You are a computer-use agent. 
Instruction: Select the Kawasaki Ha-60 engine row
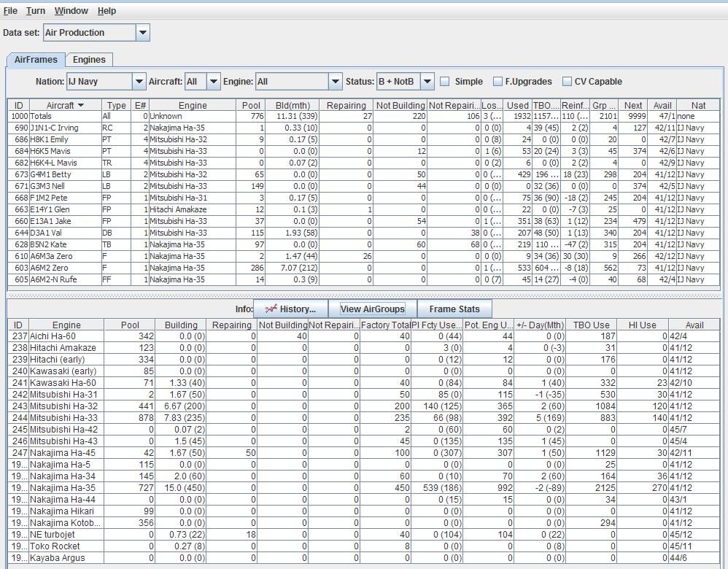(x=363, y=383)
